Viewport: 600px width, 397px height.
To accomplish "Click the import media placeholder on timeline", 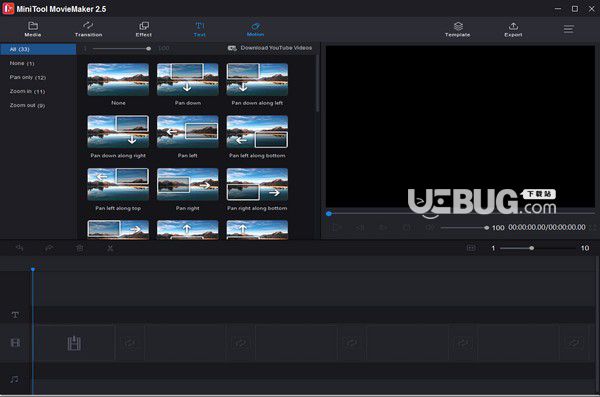I will [x=74, y=343].
